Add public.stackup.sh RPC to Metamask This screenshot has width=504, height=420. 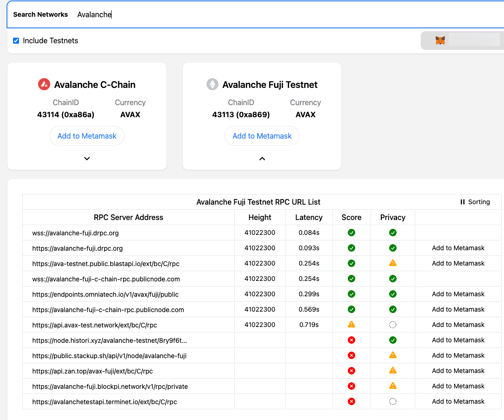pyautogui.click(x=458, y=355)
